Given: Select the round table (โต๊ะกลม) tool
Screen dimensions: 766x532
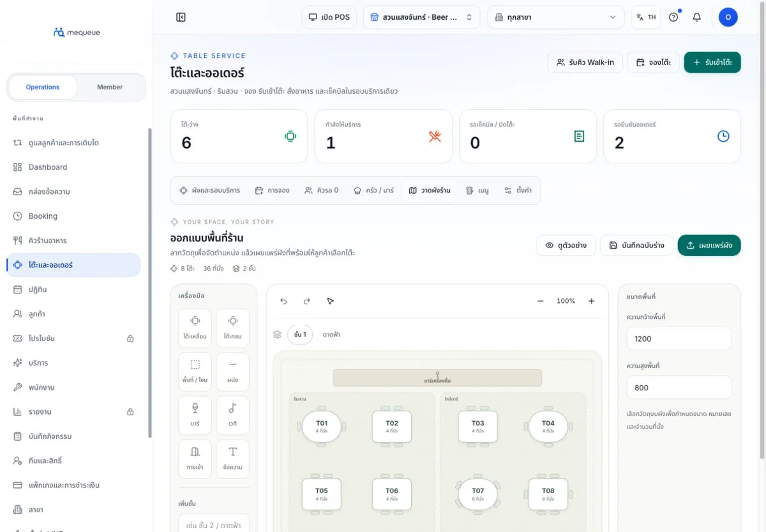Looking at the screenshot, I should click(233, 327).
